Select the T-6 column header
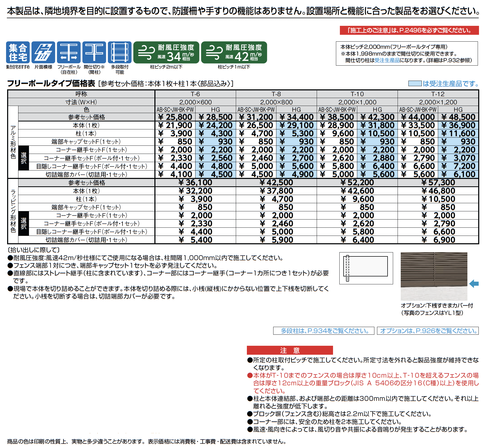This screenshot has height=448, width=489. click(x=195, y=94)
